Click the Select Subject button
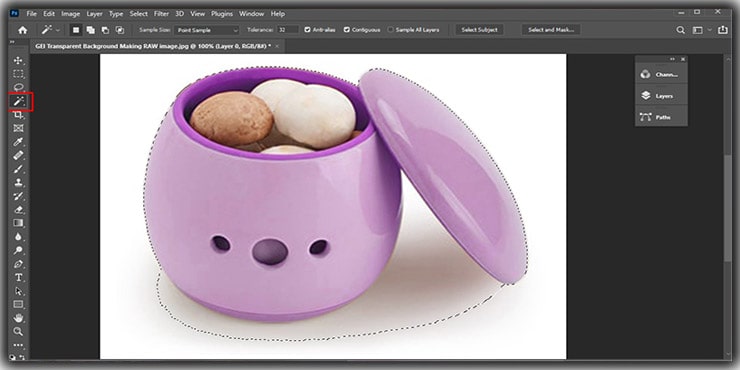Screen dimensions: 740x370 pyautogui.click(x=479, y=30)
